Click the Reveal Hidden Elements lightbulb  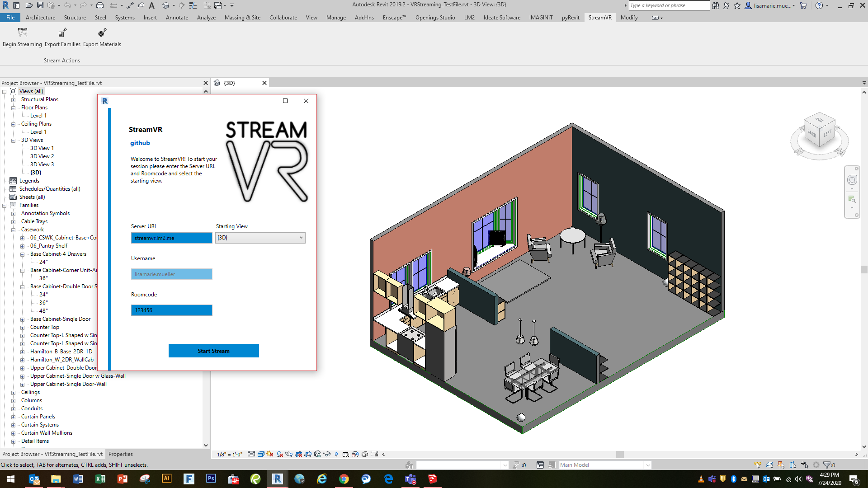click(x=336, y=454)
